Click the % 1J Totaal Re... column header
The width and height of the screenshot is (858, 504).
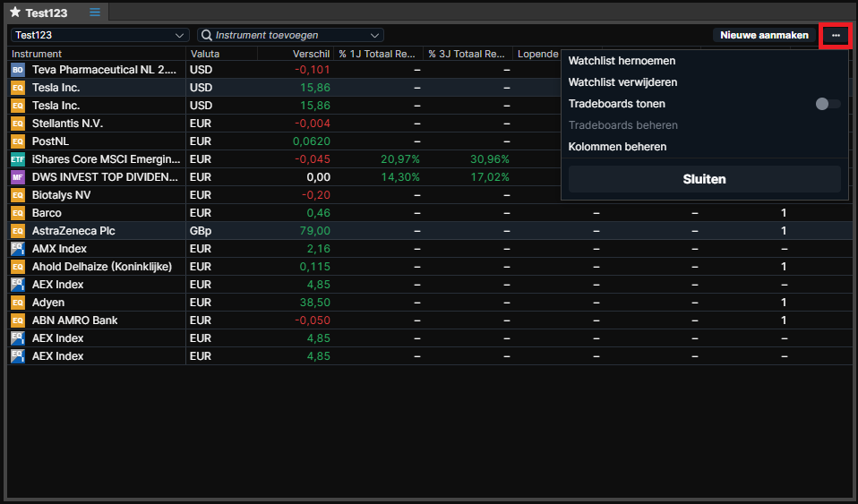pyautogui.click(x=378, y=54)
